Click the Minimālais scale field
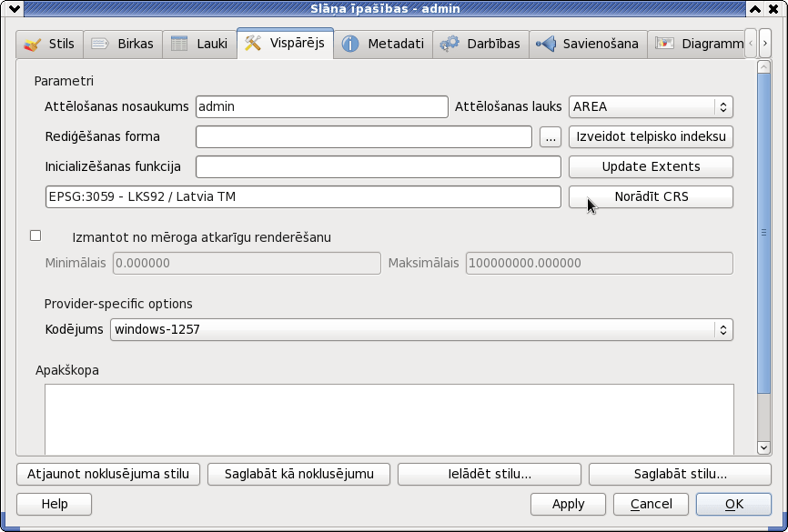Image resolution: width=788 pixels, height=532 pixels. [x=247, y=263]
